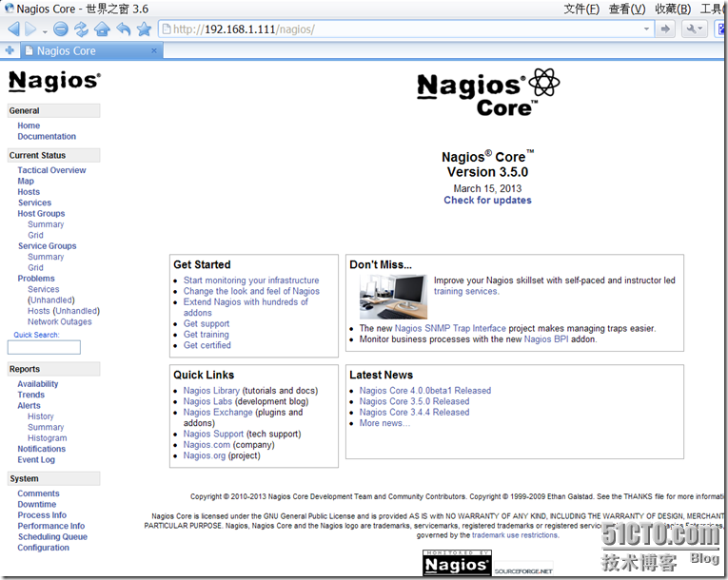Click the Refresh page icon

[81, 29]
